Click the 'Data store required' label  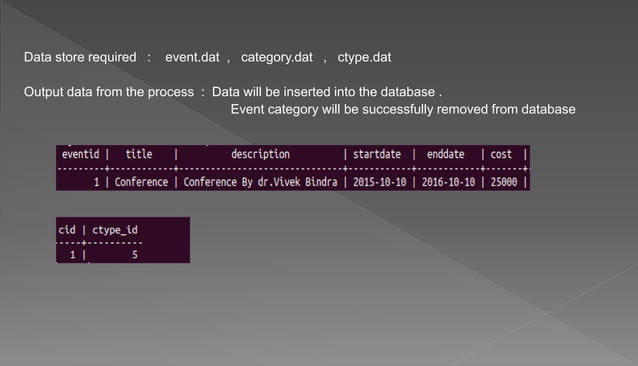pyautogui.click(x=80, y=57)
